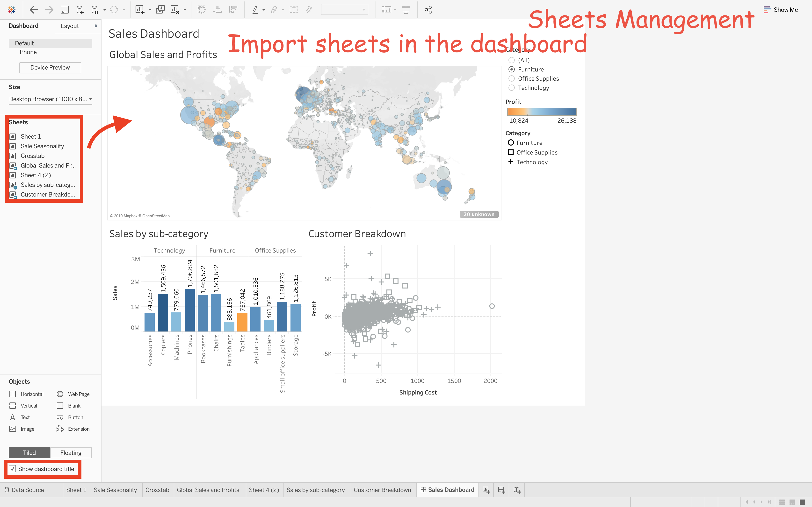The image size is (812, 507).
Task: Click the Profit color legend gradient
Action: point(542,112)
